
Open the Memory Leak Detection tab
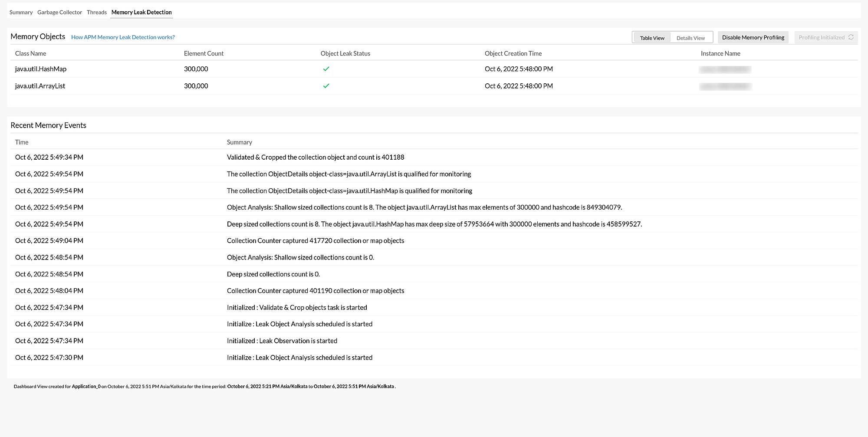pyautogui.click(x=141, y=12)
